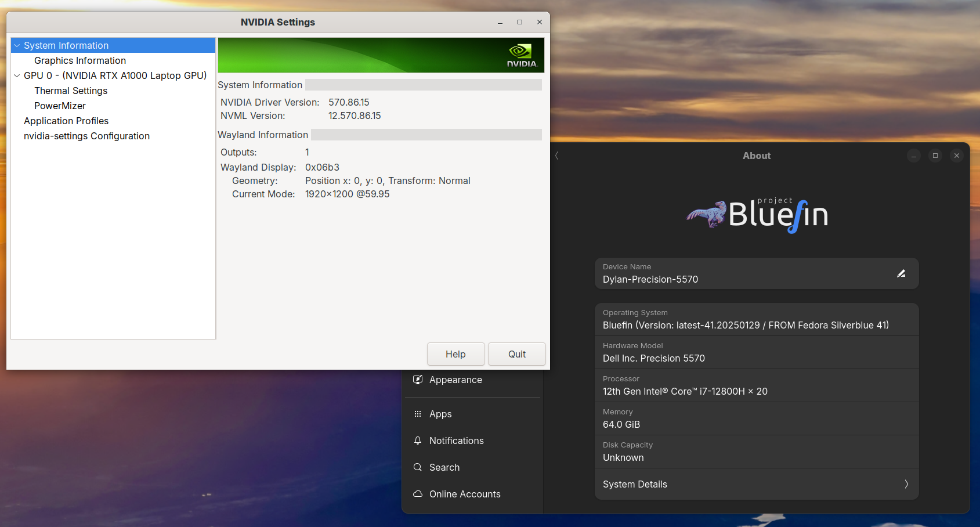Open Thermal Settings for the GPU

(71, 91)
